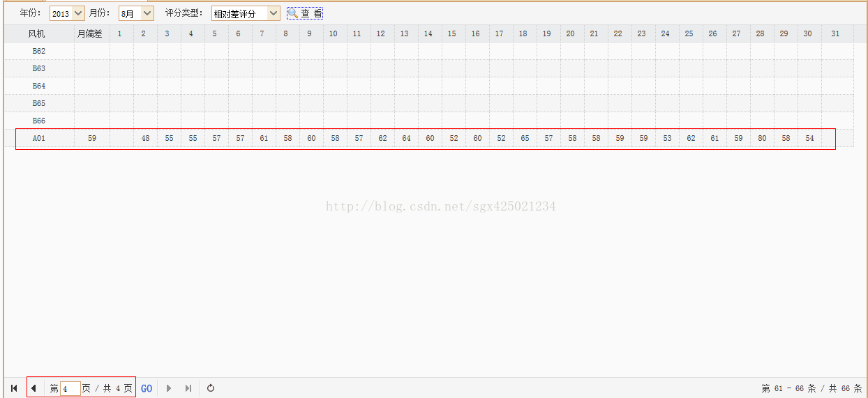Jump to last page icon
The image size is (868, 398).
pos(188,388)
